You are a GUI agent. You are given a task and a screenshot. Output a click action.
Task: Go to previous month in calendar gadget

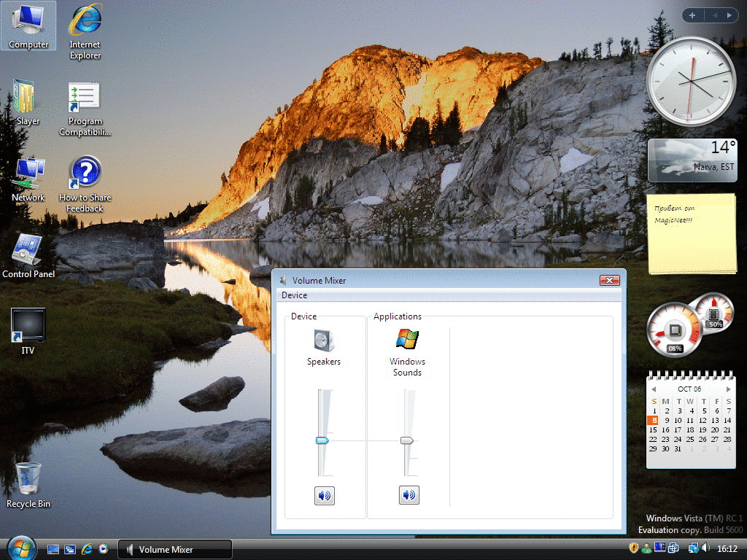[x=654, y=389]
